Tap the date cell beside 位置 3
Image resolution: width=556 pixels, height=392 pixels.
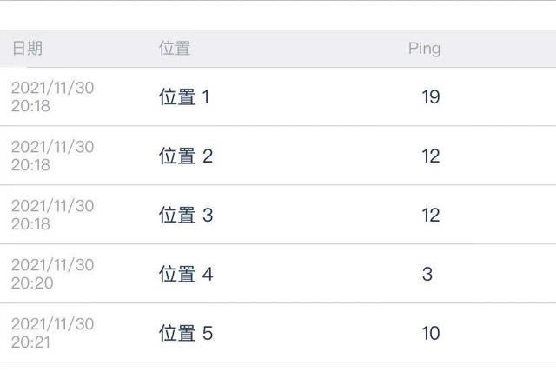tap(52, 215)
